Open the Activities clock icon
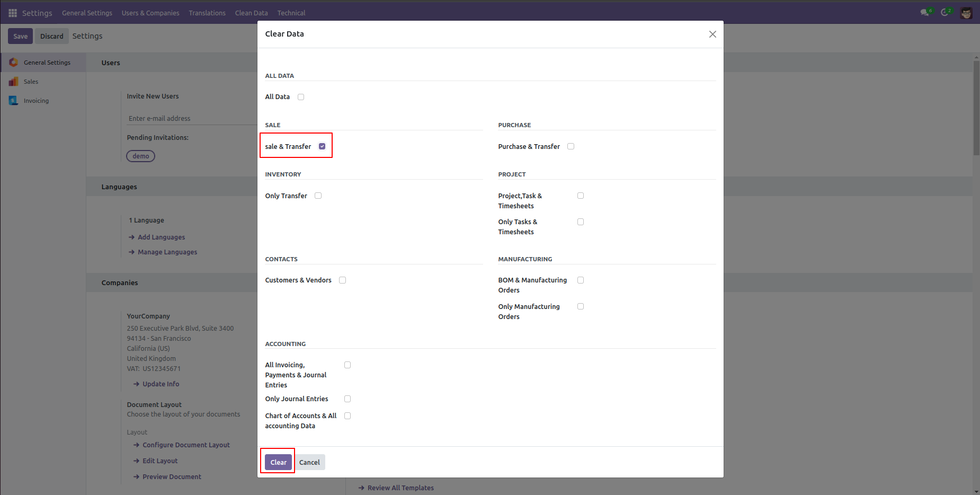980x495 pixels. [945, 12]
